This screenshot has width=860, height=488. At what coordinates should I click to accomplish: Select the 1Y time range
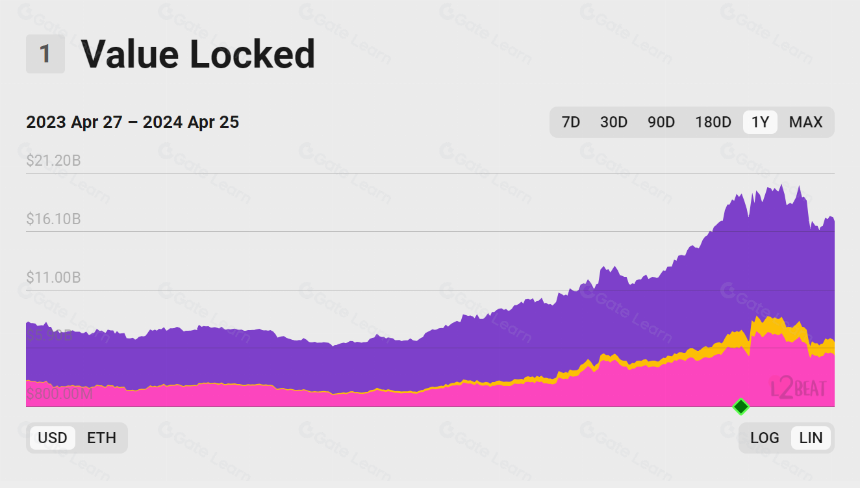(760, 122)
